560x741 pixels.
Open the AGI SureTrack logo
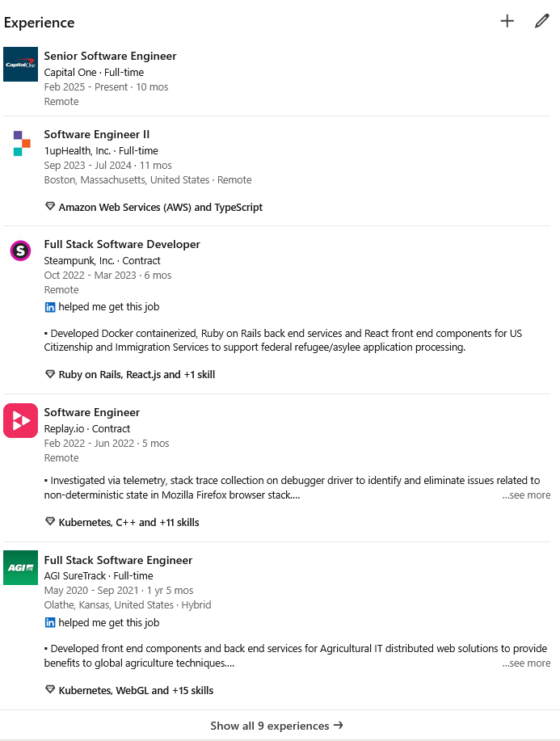pos(20,567)
